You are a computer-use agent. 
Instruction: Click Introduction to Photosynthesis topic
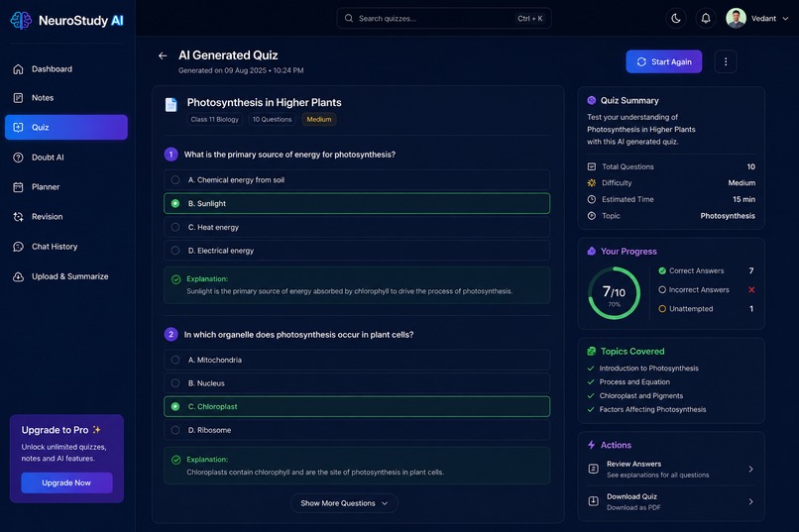648,369
